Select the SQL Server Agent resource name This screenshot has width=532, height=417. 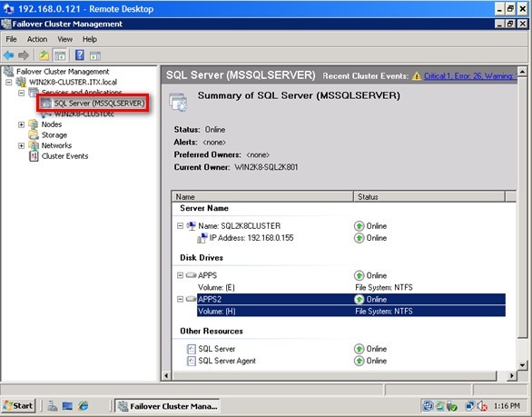coord(227,361)
